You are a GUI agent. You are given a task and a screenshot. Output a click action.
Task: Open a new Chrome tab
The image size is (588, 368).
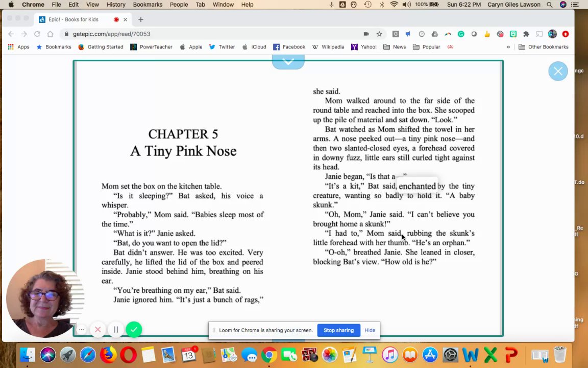(141, 19)
